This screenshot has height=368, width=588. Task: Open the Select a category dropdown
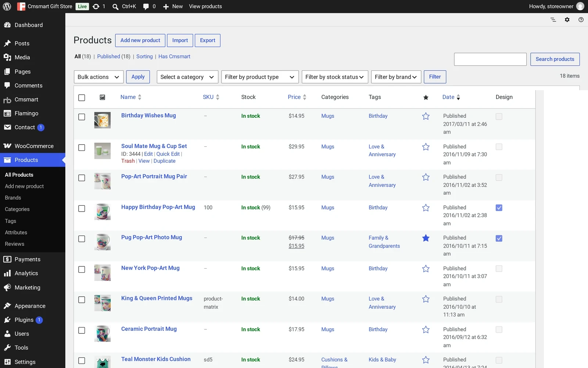click(x=187, y=77)
